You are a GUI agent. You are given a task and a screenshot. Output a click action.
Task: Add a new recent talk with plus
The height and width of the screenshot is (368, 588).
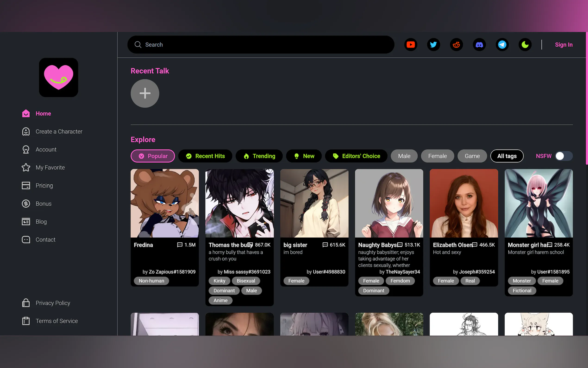point(145,93)
